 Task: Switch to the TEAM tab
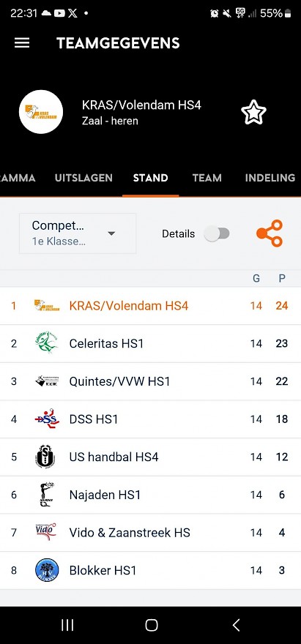(207, 178)
